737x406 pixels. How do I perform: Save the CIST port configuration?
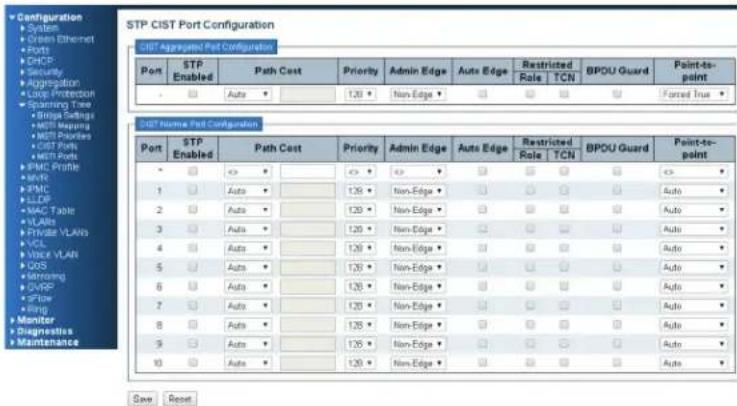pyautogui.click(x=142, y=399)
